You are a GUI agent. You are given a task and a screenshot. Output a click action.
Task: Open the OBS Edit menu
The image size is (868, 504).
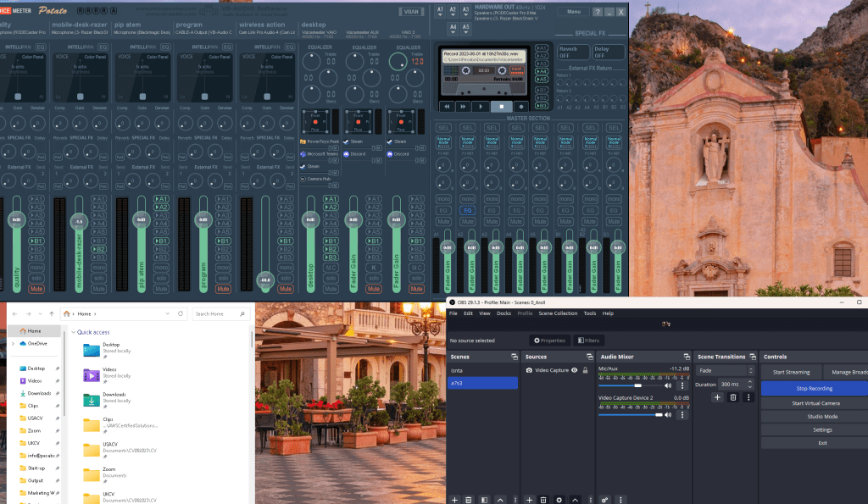point(468,313)
